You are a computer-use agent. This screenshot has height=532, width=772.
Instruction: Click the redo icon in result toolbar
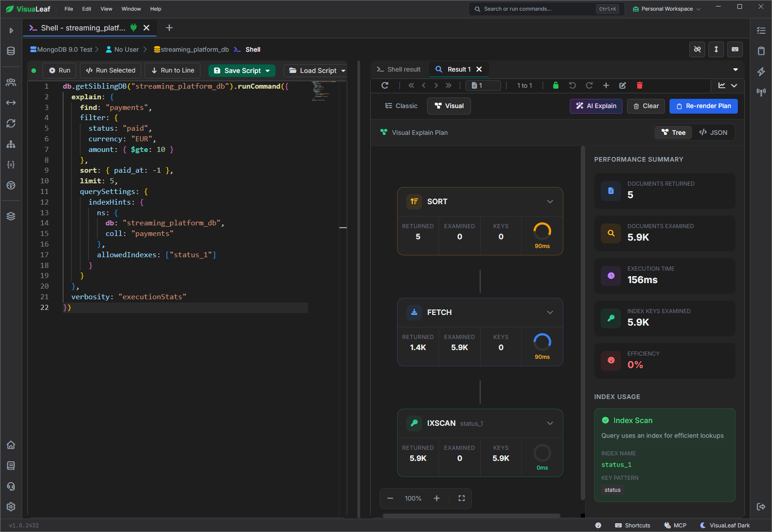[589, 85]
